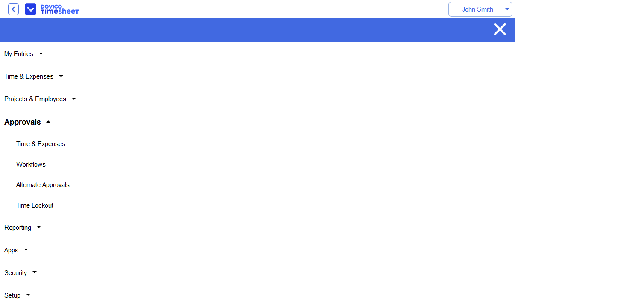Expand the Security menu
The height and width of the screenshot is (307, 644).
click(x=15, y=273)
